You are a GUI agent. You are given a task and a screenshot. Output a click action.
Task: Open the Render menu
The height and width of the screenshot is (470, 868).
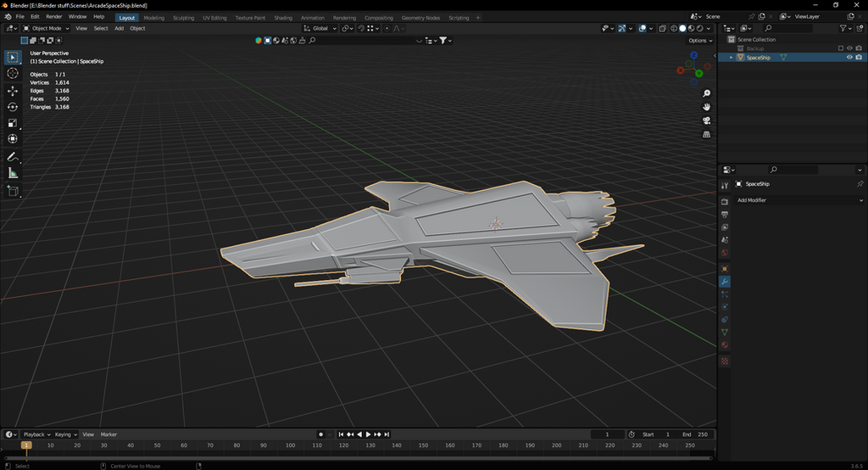(53, 17)
